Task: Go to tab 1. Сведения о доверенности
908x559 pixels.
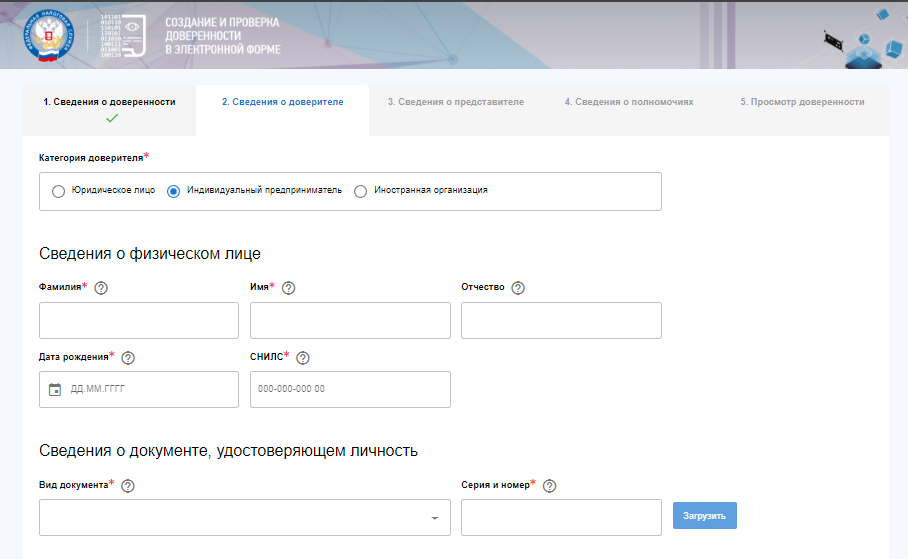Action: point(109,110)
